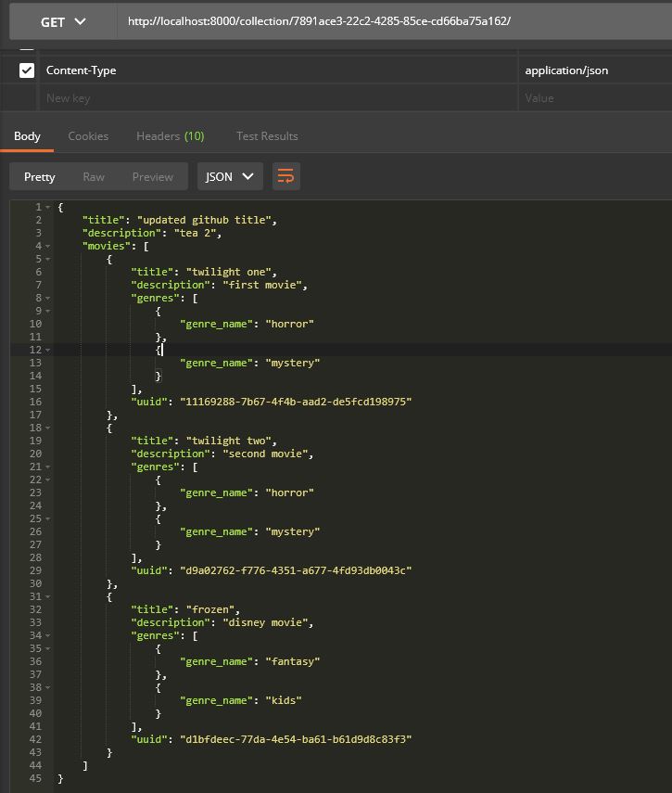This screenshot has width=672, height=793.
Task: Click the uuid starting with d9a02762
Action: (296, 571)
